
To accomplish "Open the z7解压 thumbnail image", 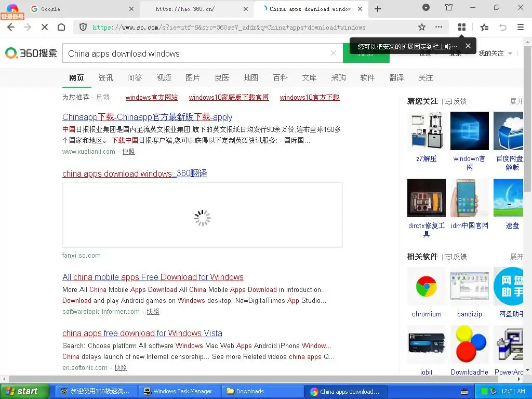I will click(427, 130).
